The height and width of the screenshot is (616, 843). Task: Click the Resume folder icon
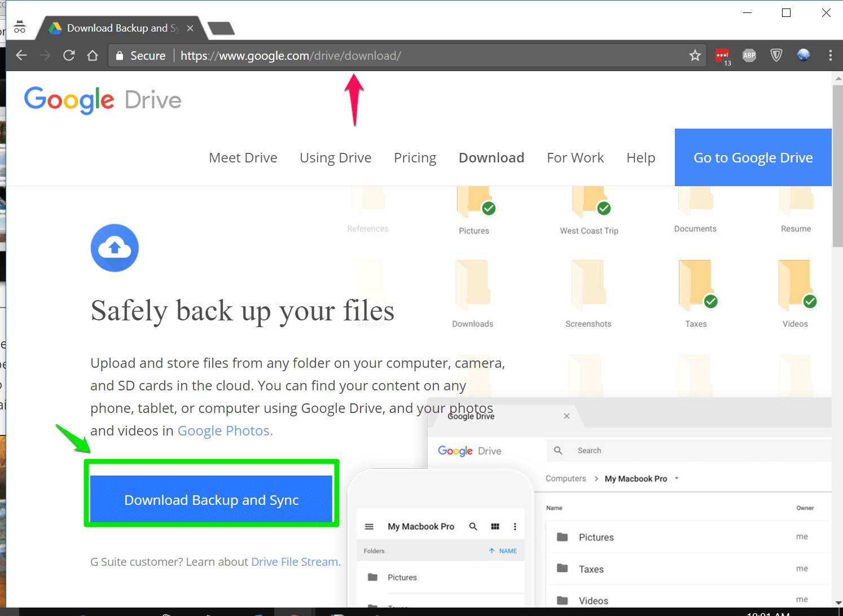(x=796, y=200)
